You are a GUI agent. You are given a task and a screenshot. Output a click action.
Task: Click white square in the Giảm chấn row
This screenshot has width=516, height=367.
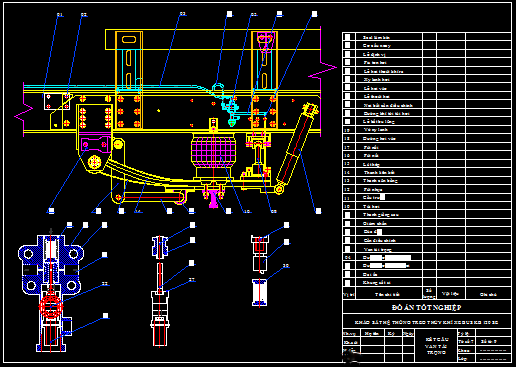click(x=347, y=223)
